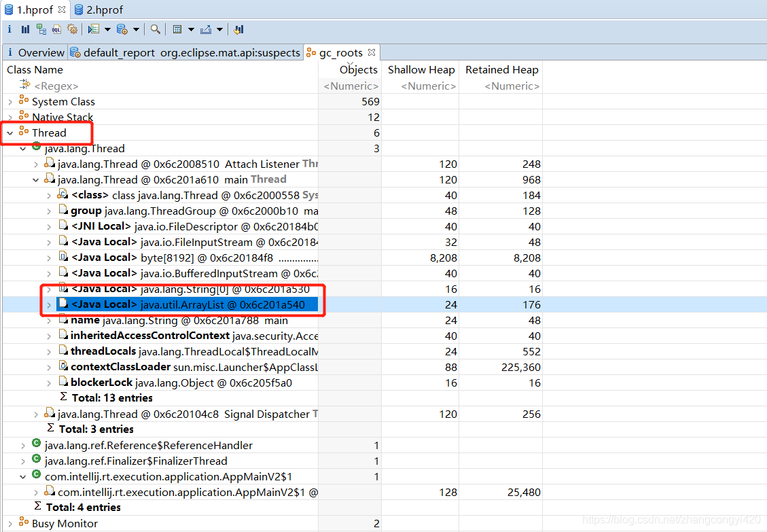
Task: Click the Find Object magnifier icon
Action: point(156,29)
